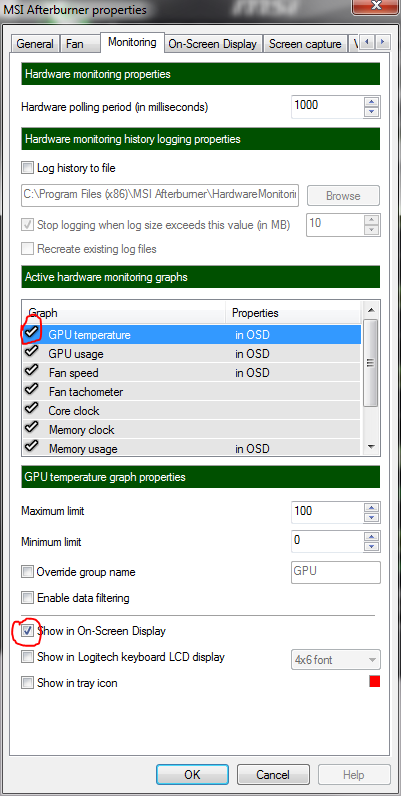
Task: Click the log size limit value field
Action: (x=335, y=225)
